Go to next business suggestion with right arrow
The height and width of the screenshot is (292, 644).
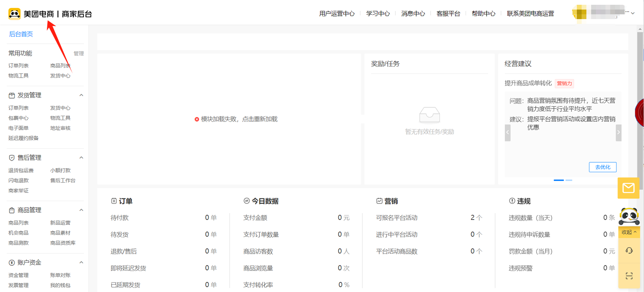(x=618, y=132)
